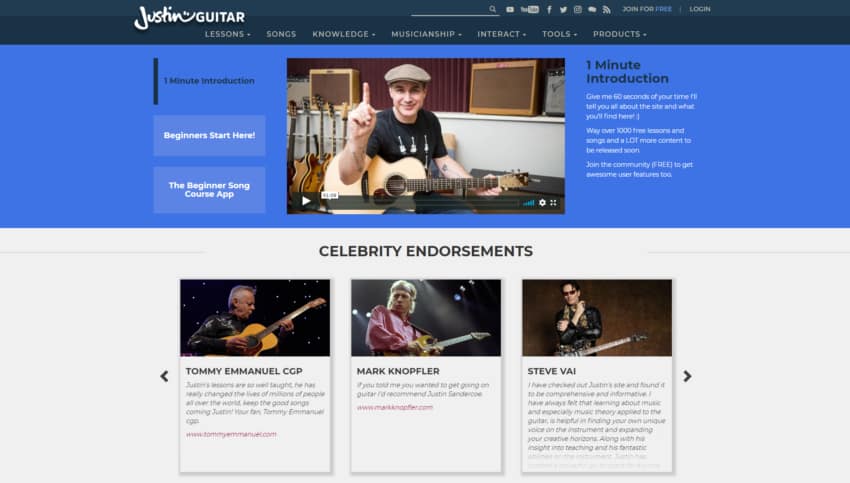Open the Twitter icon link
The height and width of the screenshot is (483, 850).
pos(563,9)
